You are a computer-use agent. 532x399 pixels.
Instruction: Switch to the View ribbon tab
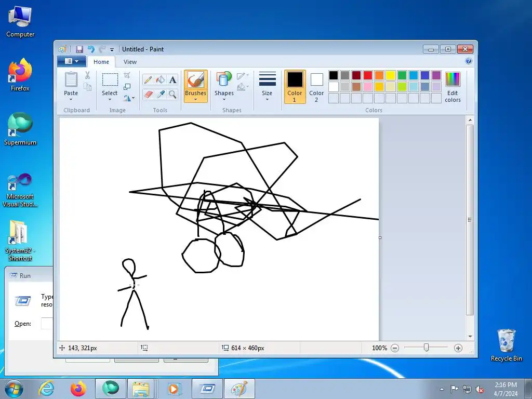pos(130,62)
